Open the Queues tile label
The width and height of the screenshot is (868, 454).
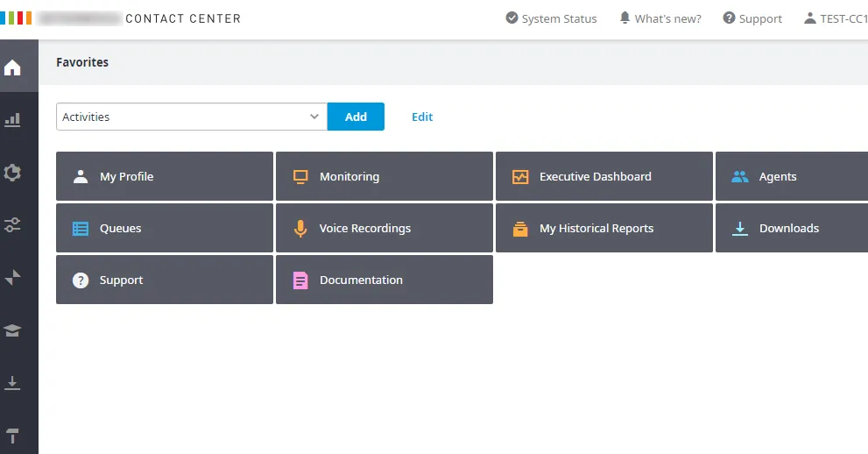click(x=121, y=228)
